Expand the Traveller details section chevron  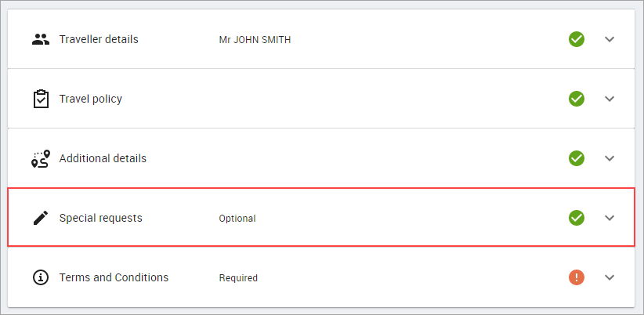pyautogui.click(x=610, y=39)
